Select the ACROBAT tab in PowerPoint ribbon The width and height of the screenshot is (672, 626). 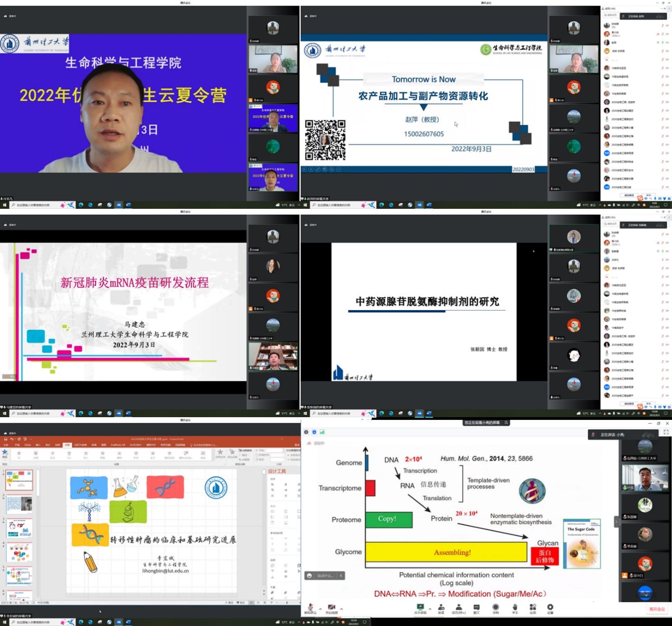click(136, 445)
